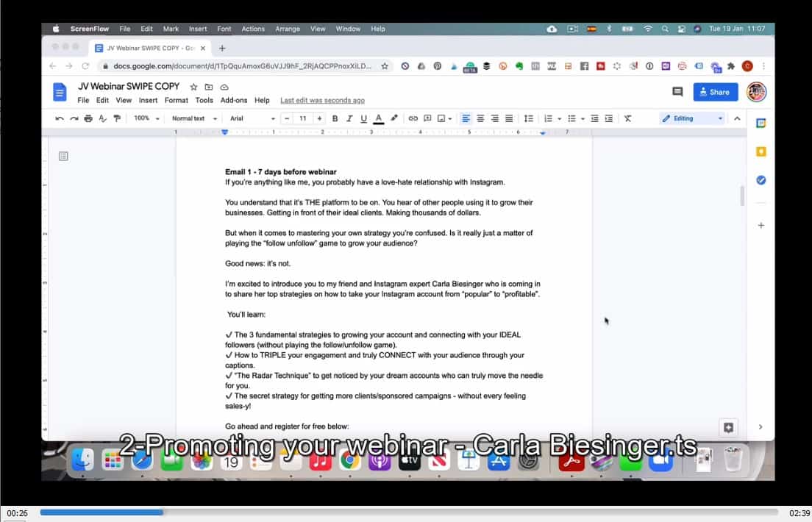Open Google Keep in the side panel

point(761,151)
